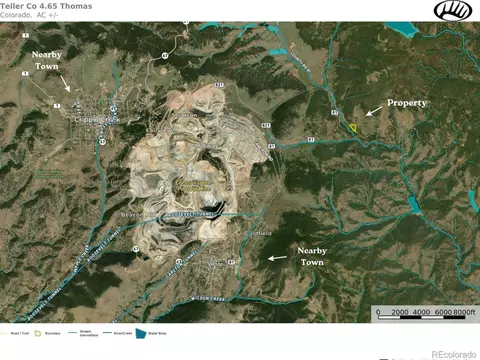The image size is (480, 360).
Task: Click the Stream Intermittent legend entry
Action: point(83,333)
